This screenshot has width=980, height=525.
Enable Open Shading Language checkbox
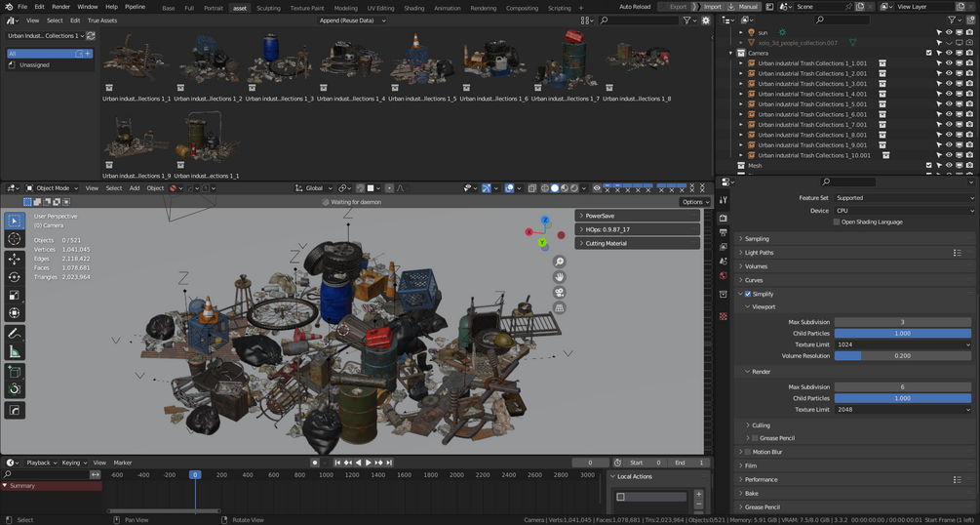point(837,222)
